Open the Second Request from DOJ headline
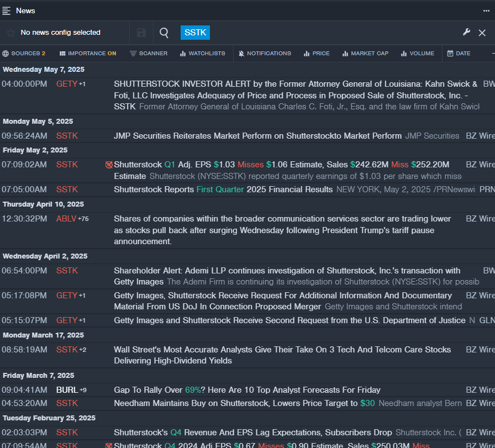 289,320
